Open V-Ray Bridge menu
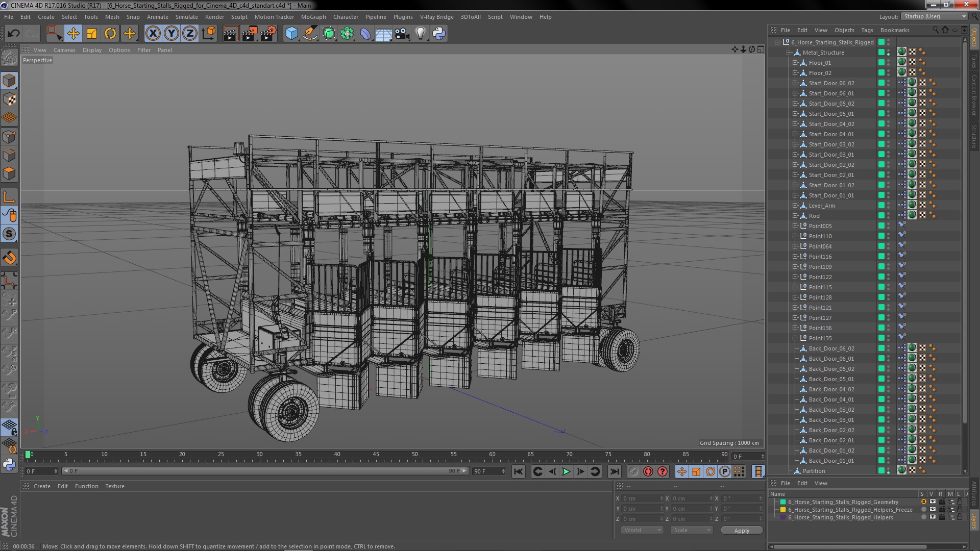The image size is (980, 551). coord(436,17)
